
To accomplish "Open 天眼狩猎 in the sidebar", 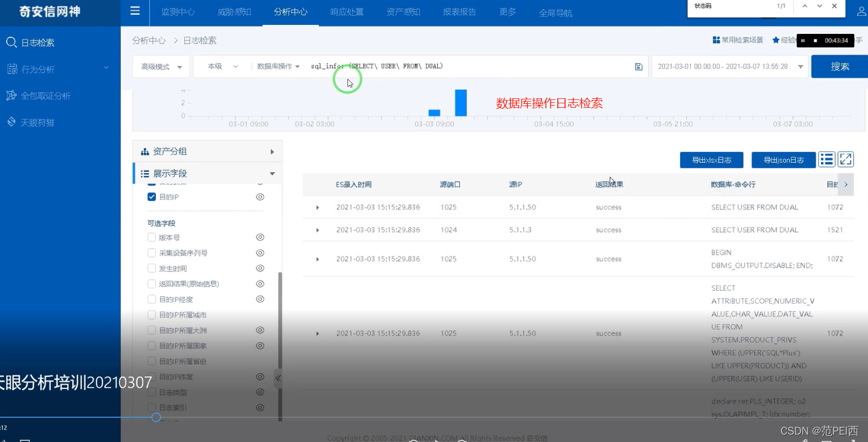I will click(x=30, y=122).
